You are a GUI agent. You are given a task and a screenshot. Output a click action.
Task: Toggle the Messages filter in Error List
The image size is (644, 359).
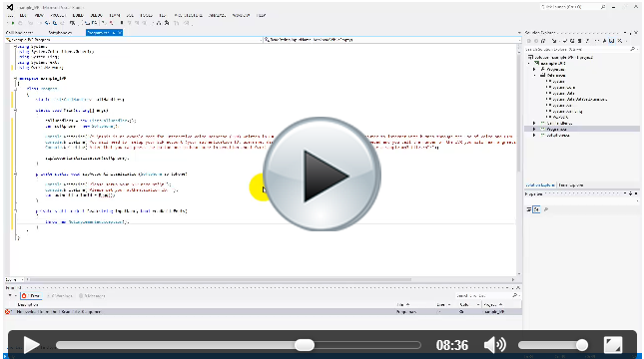pyautogui.click(x=92, y=296)
